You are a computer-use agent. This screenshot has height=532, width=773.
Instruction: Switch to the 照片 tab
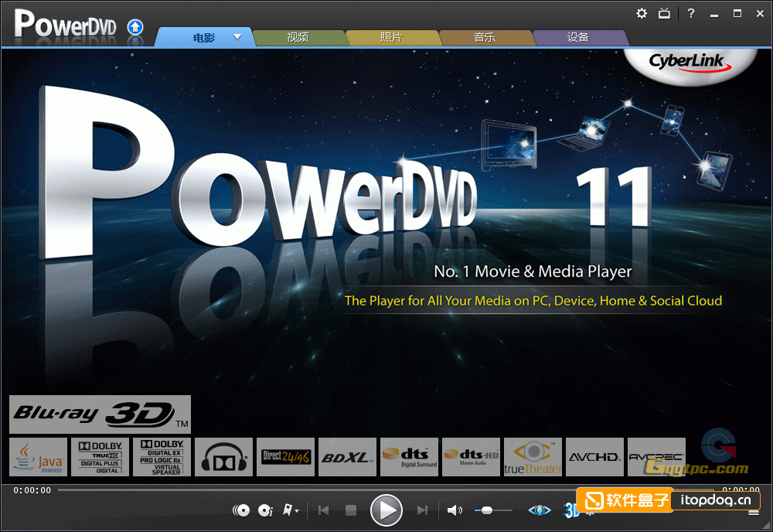[391, 37]
